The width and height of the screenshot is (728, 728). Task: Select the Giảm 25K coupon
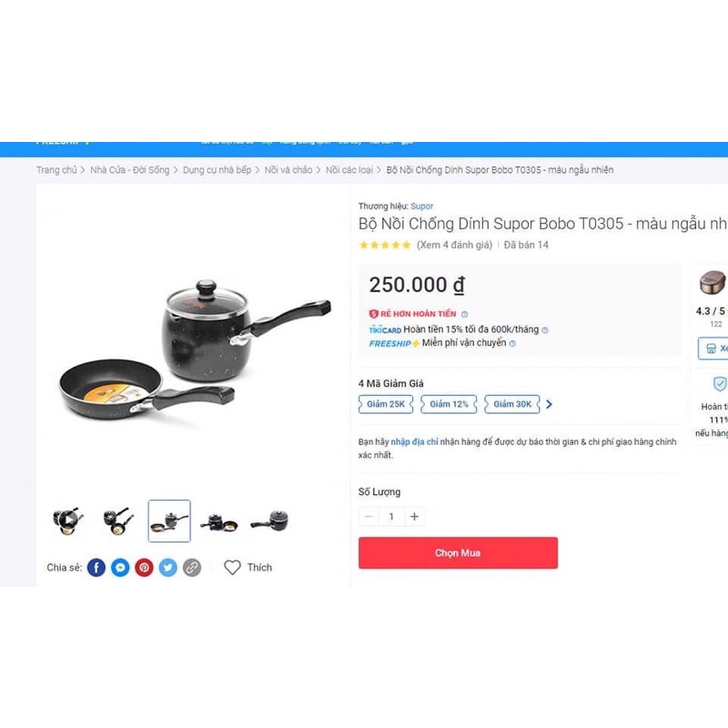(x=386, y=404)
